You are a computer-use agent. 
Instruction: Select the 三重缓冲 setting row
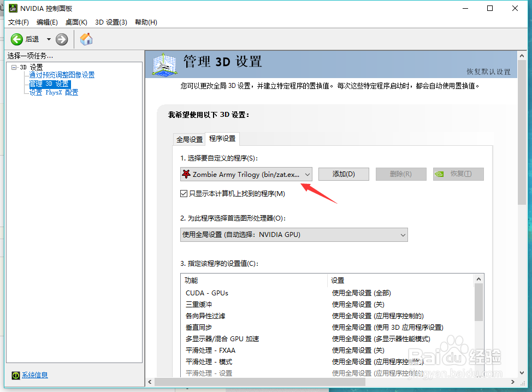click(327, 305)
